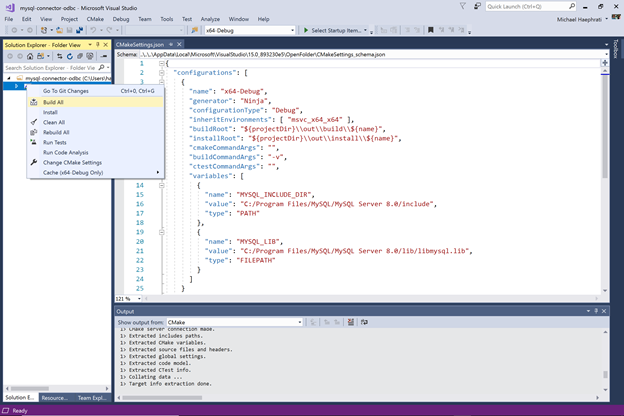
Task: Select Clean All in the context menu
Action: coord(96,122)
